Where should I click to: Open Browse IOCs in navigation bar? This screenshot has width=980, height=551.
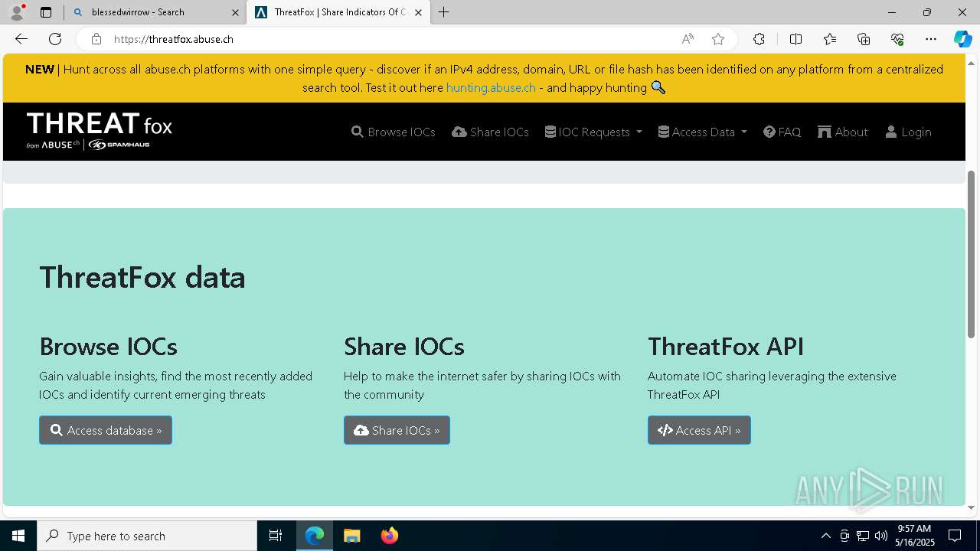pyautogui.click(x=394, y=132)
